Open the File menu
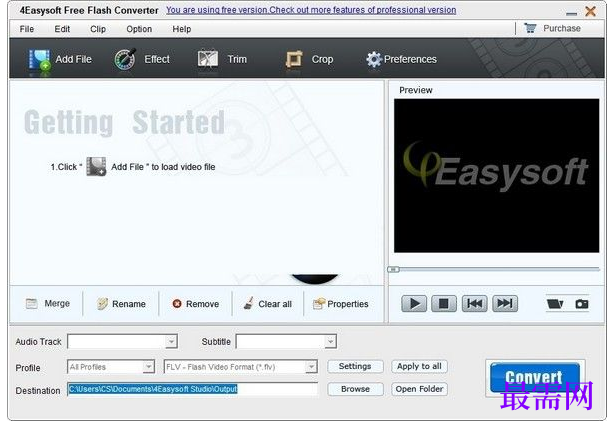The image size is (612, 427). pos(27,29)
